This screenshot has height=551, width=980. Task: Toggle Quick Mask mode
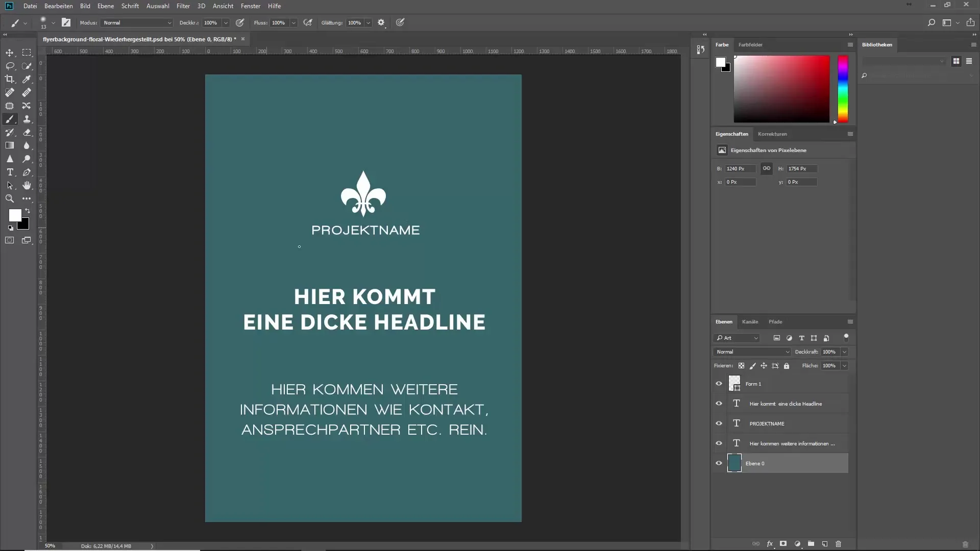[x=10, y=240]
